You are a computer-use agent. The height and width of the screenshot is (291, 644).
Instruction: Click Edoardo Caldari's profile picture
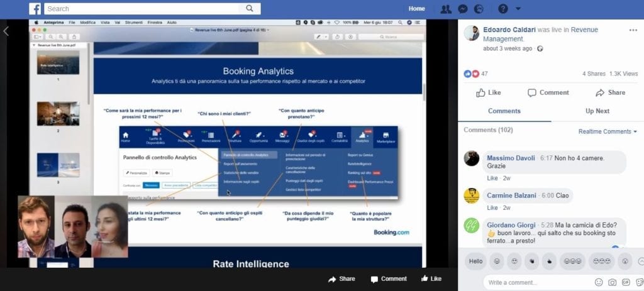tap(472, 33)
